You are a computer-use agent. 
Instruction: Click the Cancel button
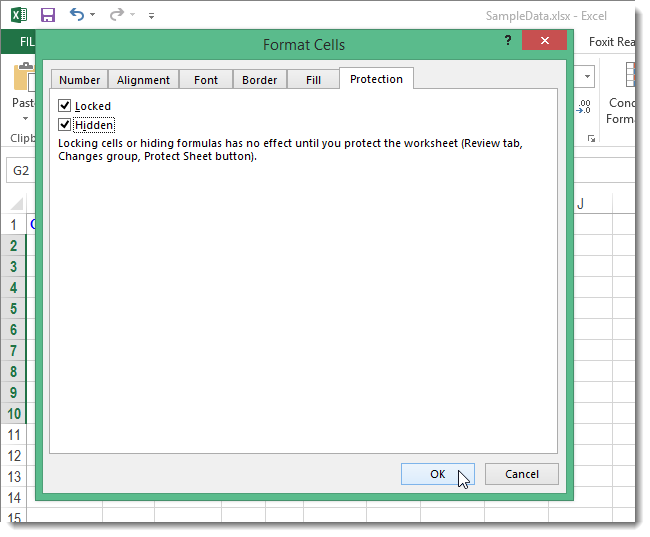(x=522, y=474)
